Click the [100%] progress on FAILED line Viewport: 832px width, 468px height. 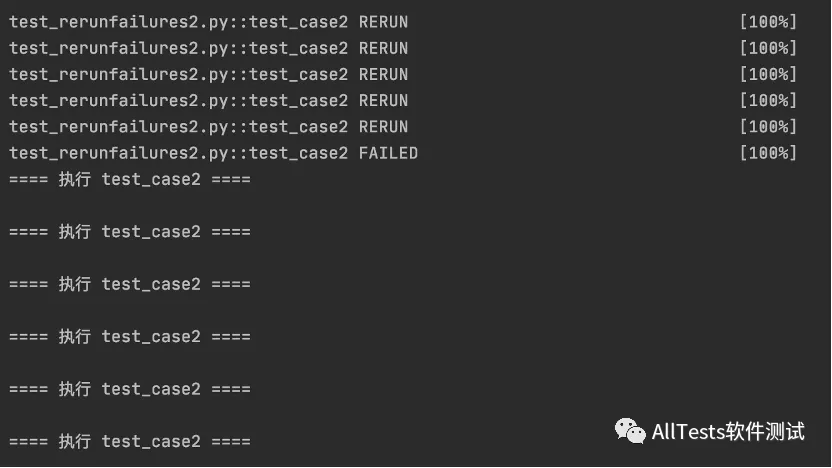768,153
